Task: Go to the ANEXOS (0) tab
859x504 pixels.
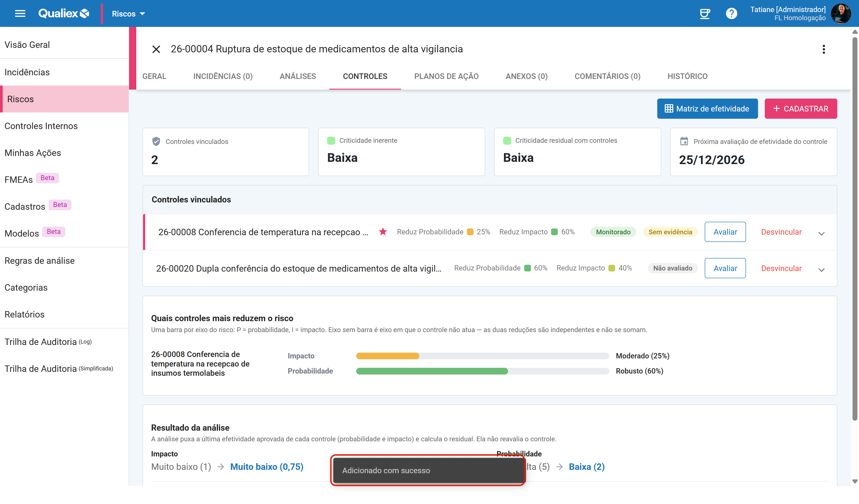Action: coord(526,76)
